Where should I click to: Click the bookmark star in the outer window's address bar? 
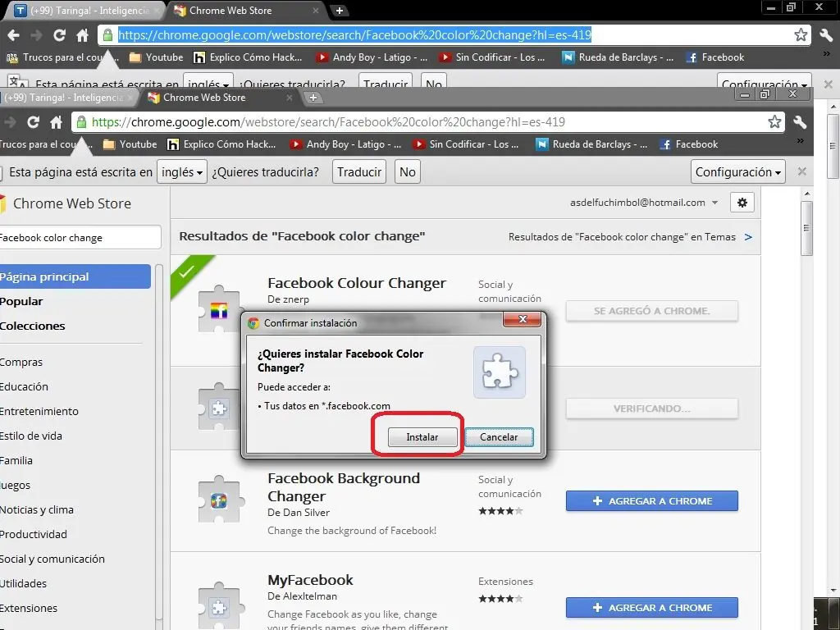tap(801, 35)
